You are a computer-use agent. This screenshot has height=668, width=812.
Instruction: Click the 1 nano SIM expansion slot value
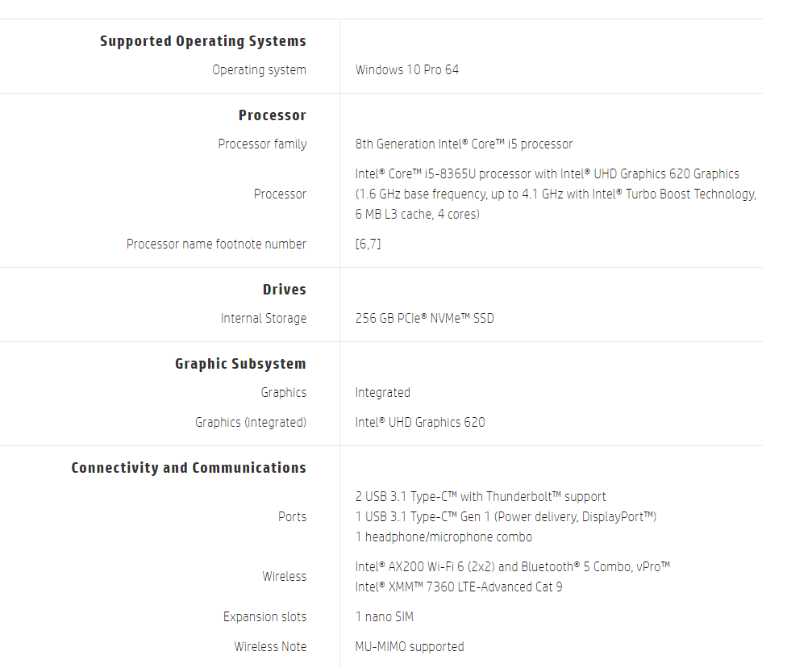(384, 617)
